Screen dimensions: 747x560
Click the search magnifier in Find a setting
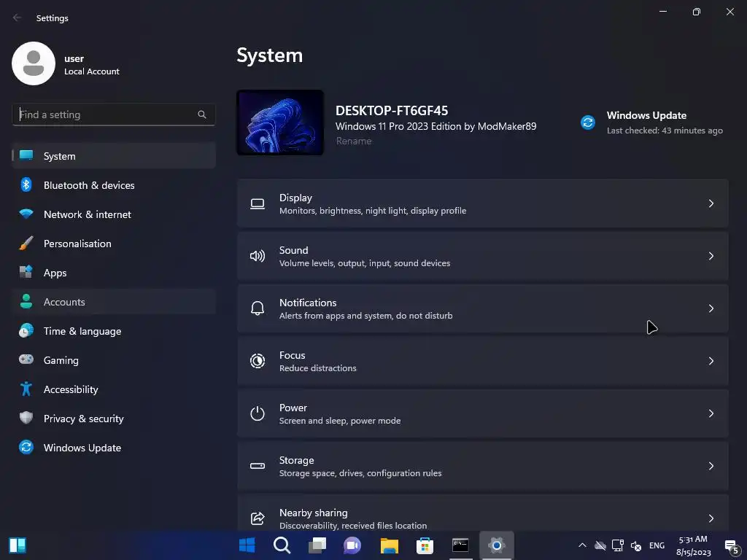202,114
